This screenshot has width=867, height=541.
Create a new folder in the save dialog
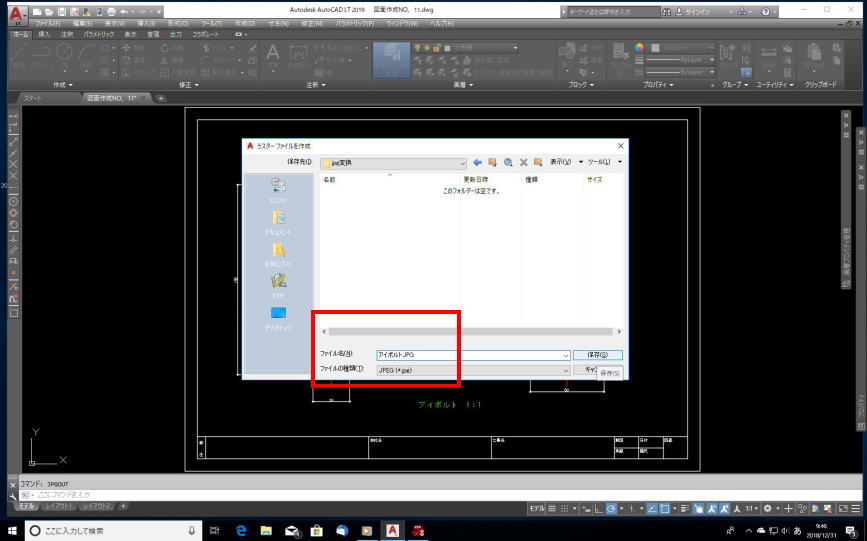pyautogui.click(x=538, y=162)
